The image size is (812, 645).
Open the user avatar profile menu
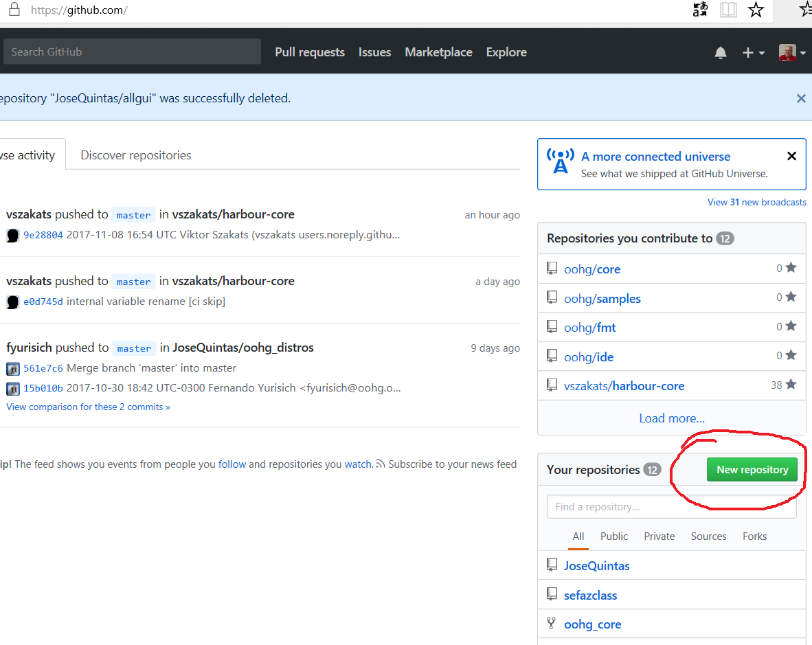(x=791, y=53)
